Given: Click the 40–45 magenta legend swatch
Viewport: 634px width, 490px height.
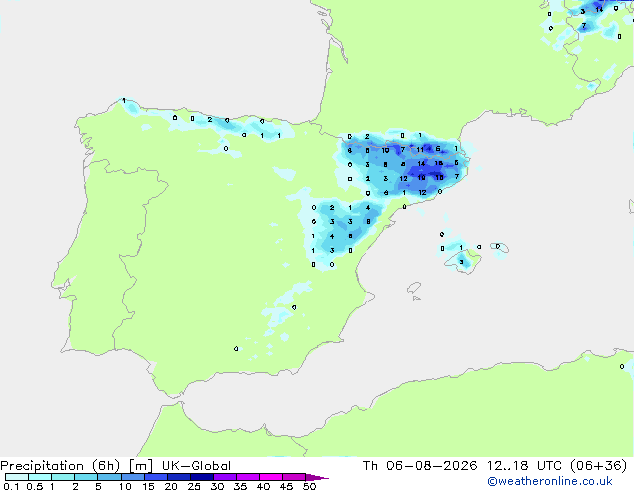Looking at the screenshot, I should [271, 477].
